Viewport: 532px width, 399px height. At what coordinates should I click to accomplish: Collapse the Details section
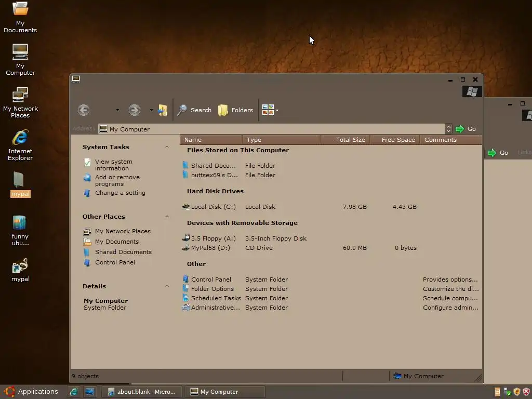point(167,286)
